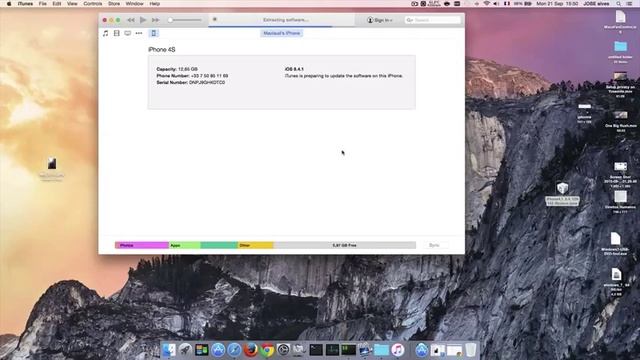Cancel the extracting software operation icon
The width and height of the screenshot is (640, 360).
[215, 19]
